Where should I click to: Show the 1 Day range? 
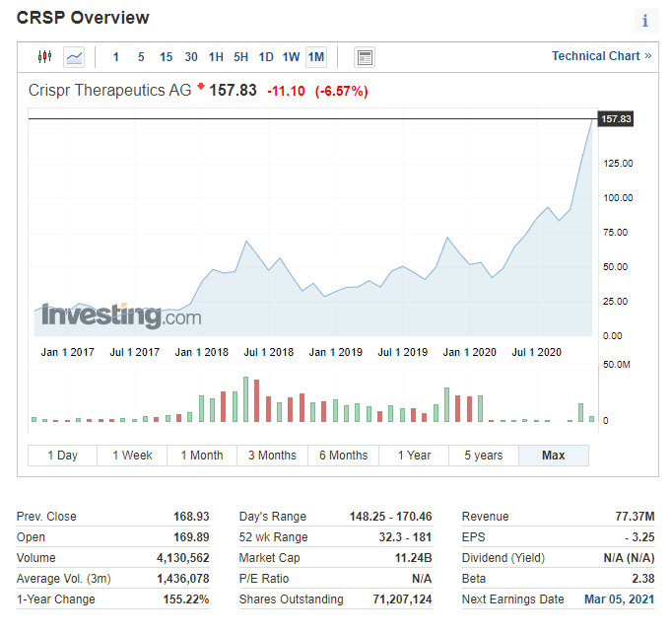coord(63,455)
